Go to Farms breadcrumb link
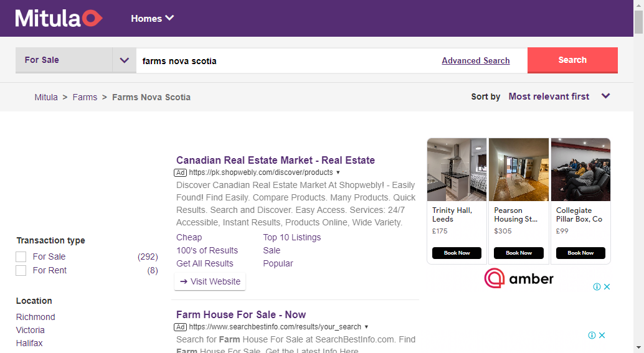The height and width of the screenshot is (353, 644). coord(85,97)
